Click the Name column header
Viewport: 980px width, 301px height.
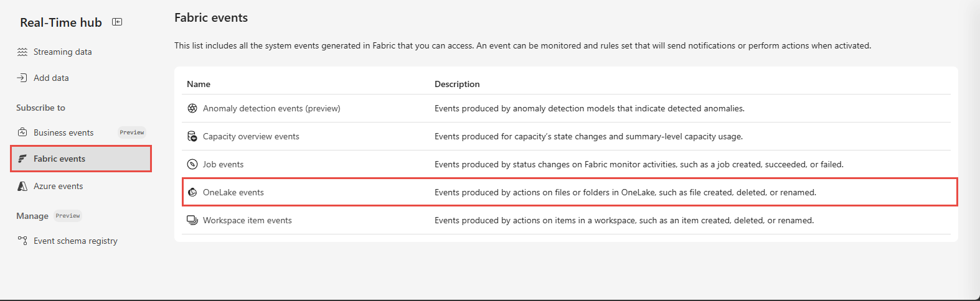tap(199, 84)
